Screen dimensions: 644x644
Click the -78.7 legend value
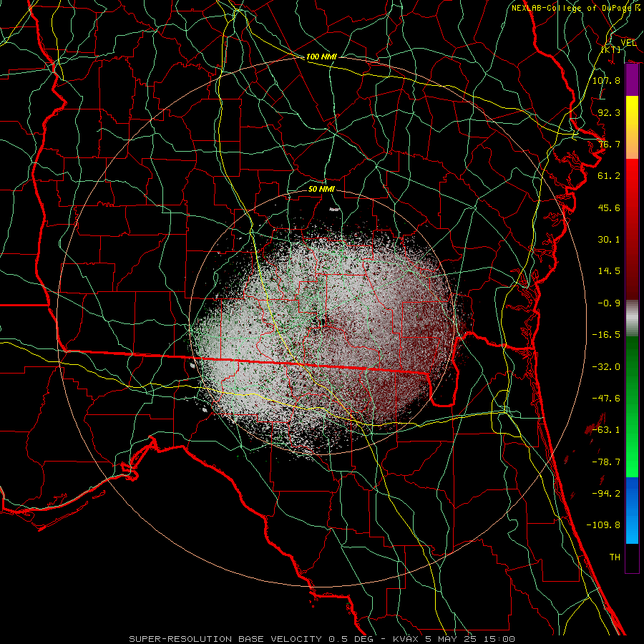[x=606, y=462]
